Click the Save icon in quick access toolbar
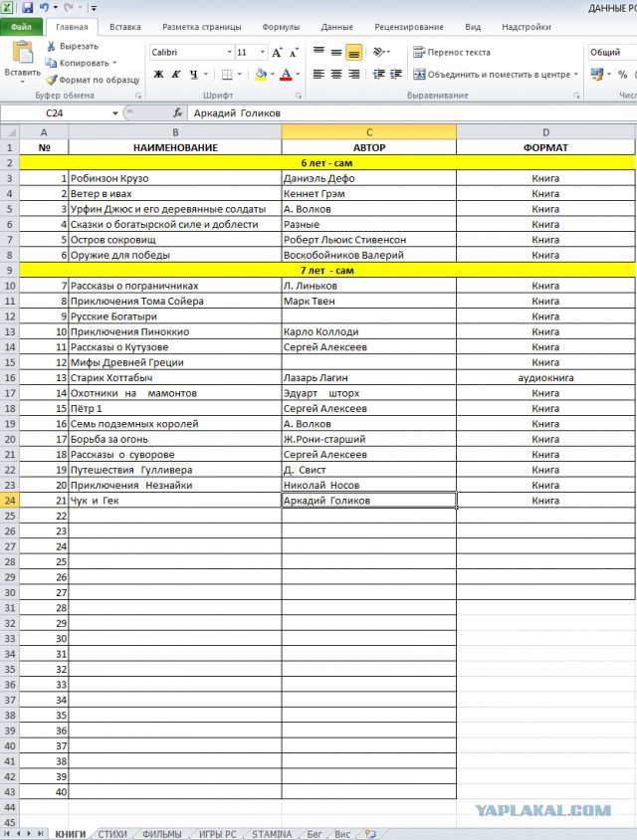The width and height of the screenshot is (637, 840). click(27, 8)
